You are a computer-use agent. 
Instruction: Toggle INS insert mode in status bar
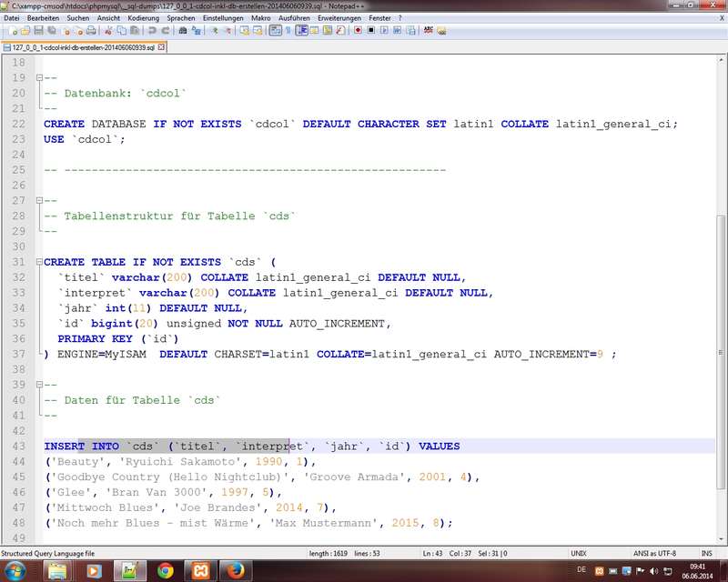coord(706,553)
